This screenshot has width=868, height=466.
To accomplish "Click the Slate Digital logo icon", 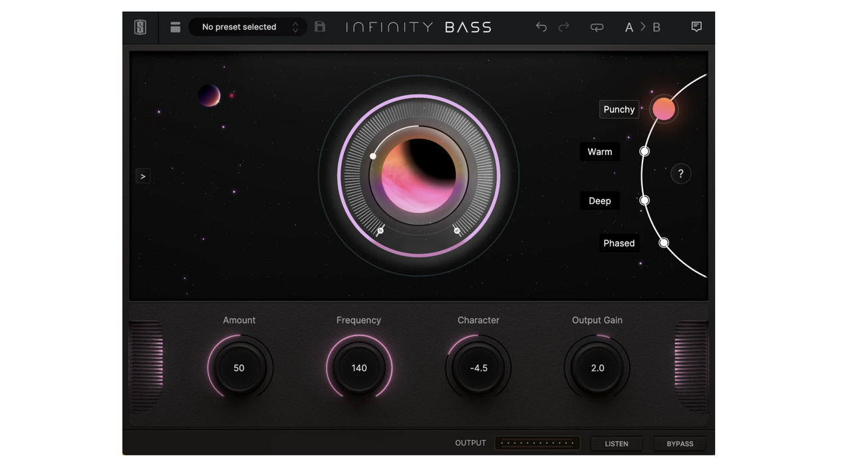I will (140, 27).
